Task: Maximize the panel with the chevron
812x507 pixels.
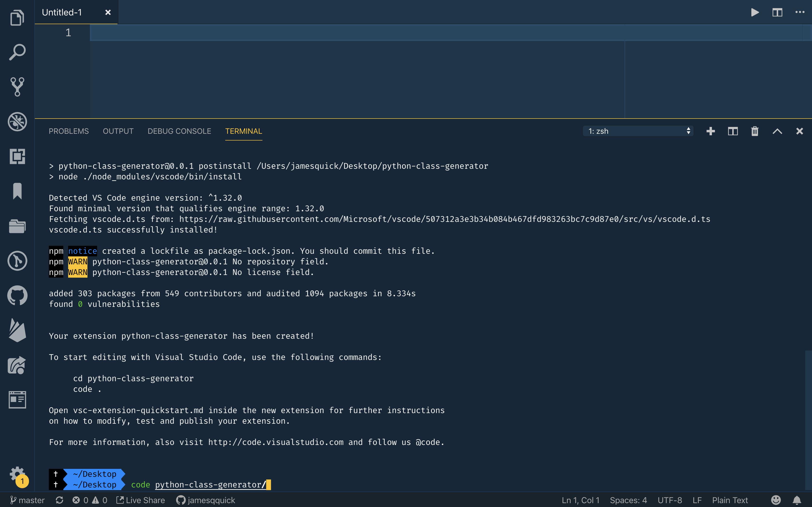Action: click(777, 131)
